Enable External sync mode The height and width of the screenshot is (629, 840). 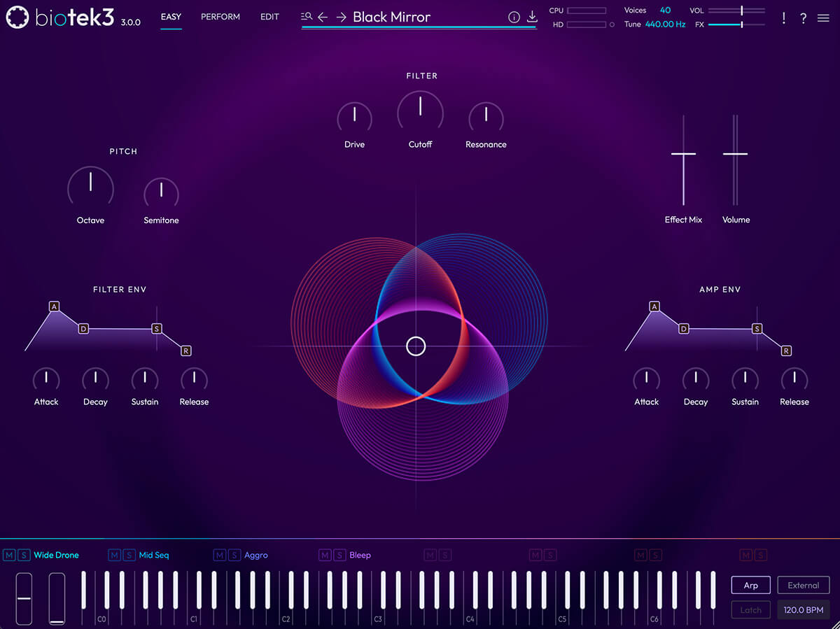(x=803, y=585)
